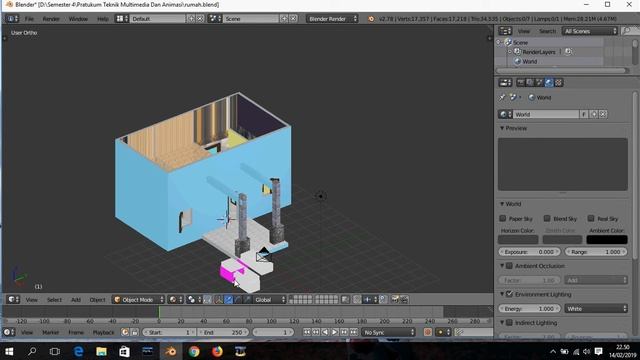This screenshot has width=640, height=360.
Task: Enable the Ambient Occlusion checkbox
Action: tap(509, 266)
